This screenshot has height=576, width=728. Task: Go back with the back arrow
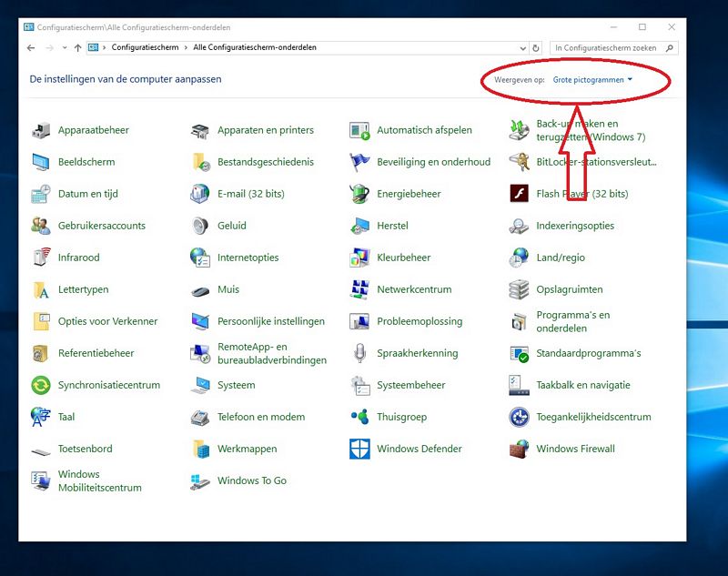tap(31, 47)
